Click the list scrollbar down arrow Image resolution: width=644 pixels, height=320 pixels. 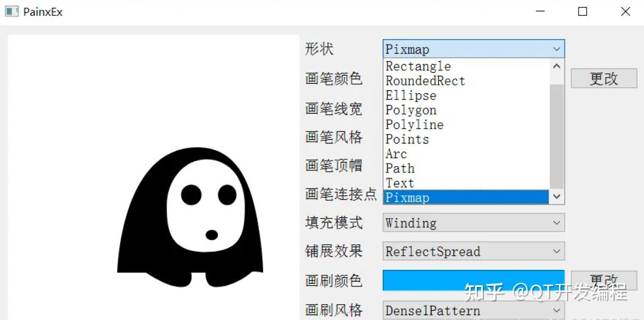tap(557, 197)
